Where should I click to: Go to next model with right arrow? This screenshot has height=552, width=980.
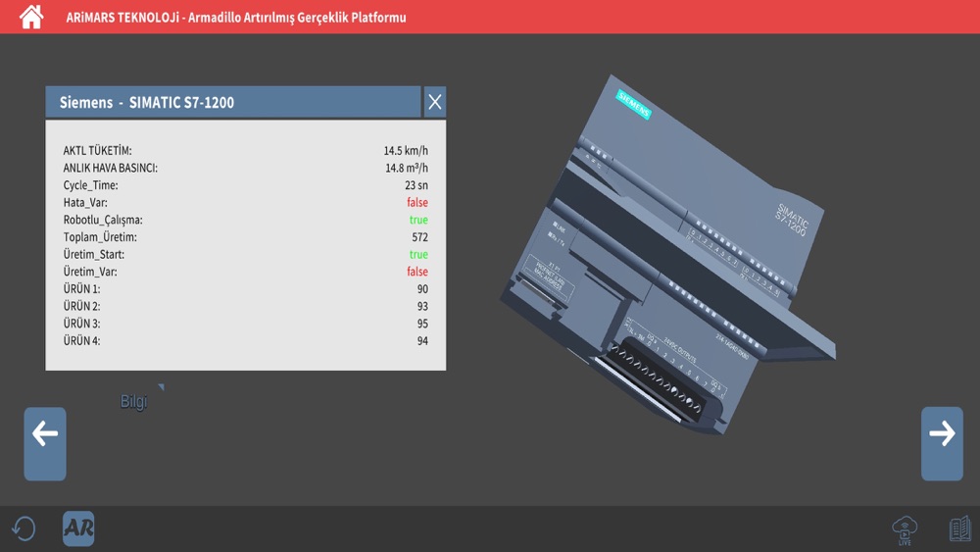(x=942, y=444)
